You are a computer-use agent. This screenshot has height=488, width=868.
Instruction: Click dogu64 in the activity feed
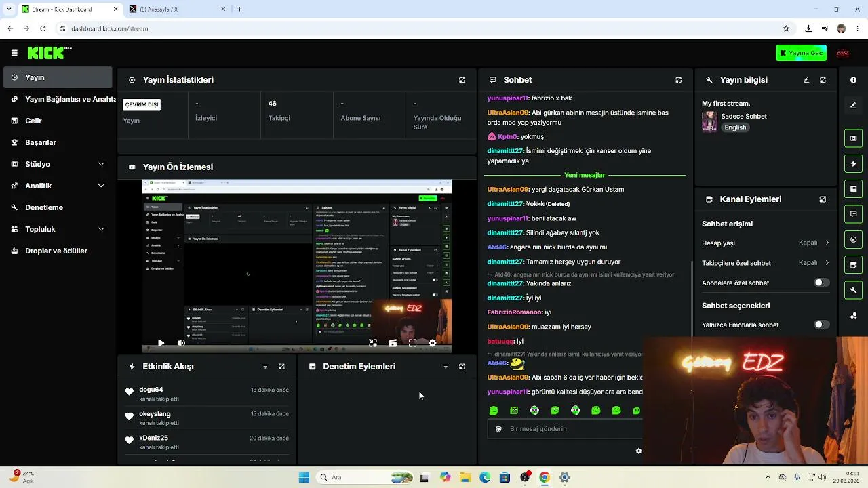point(151,390)
